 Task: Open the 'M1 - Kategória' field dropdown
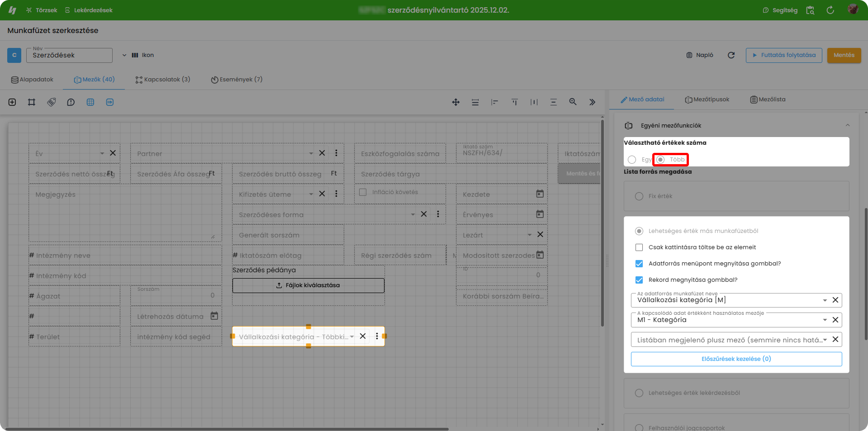point(825,320)
